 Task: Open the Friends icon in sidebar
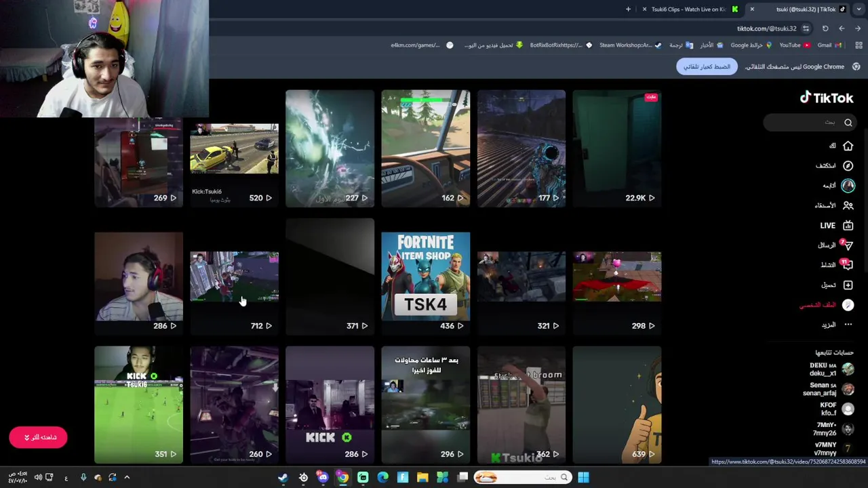click(x=848, y=205)
